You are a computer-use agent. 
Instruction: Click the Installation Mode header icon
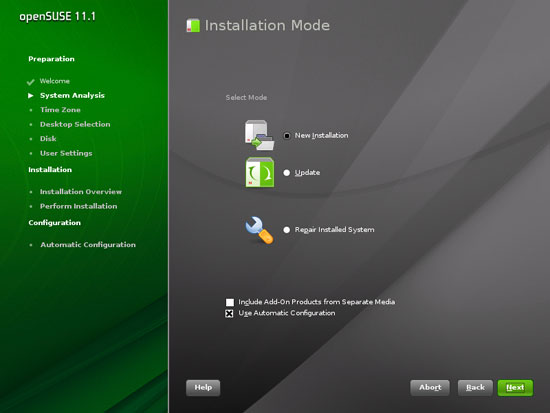click(x=193, y=26)
